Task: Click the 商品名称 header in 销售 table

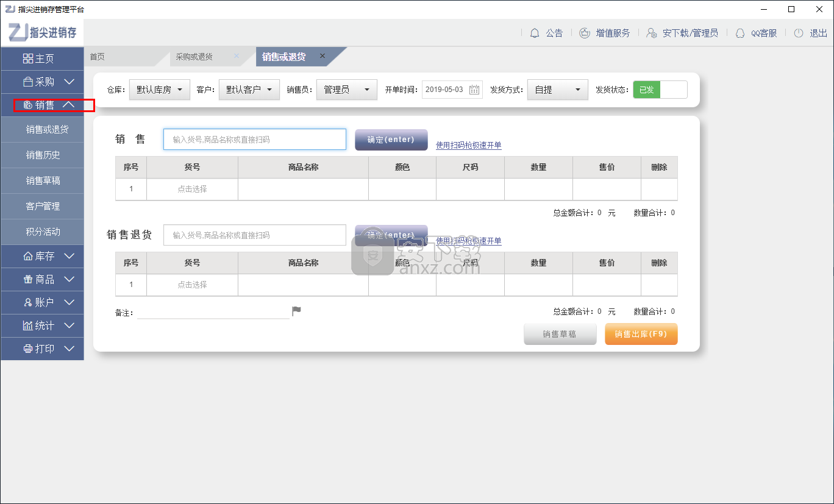Action: (x=304, y=167)
